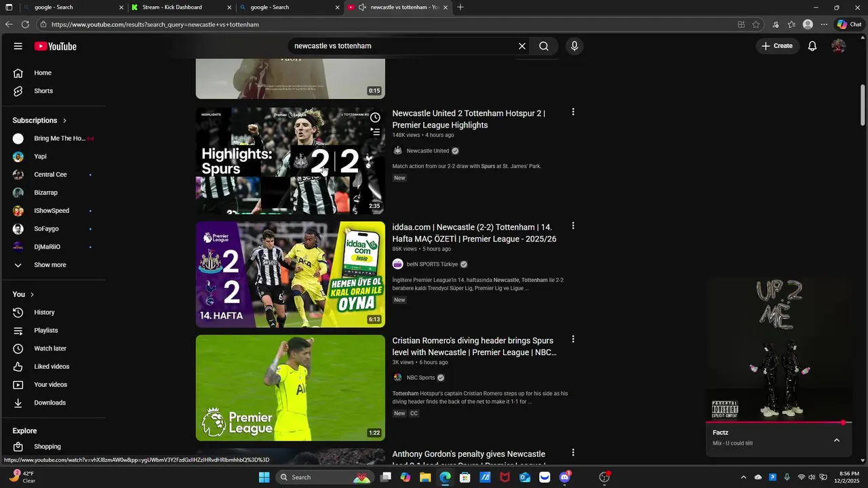Open the YouTube account avatar menu
Image resolution: width=868 pixels, height=488 pixels.
click(x=839, y=46)
